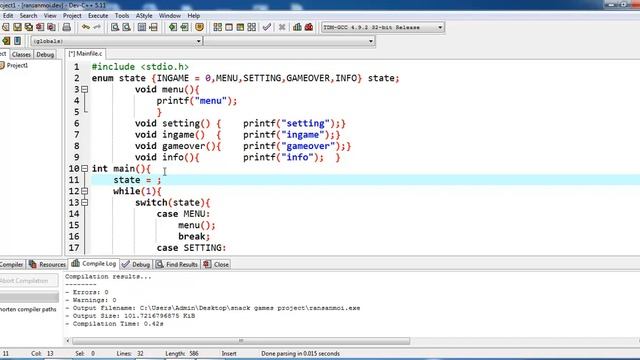
Task: Open Replace with the toolbar icon
Action: 127,27
